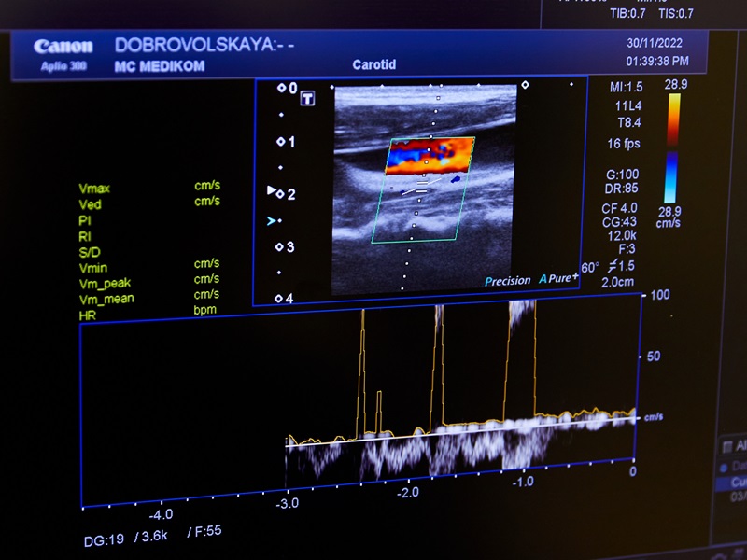The width and height of the screenshot is (747, 560).
Task: Select the color Doppler box in image
Action: (x=430, y=157)
